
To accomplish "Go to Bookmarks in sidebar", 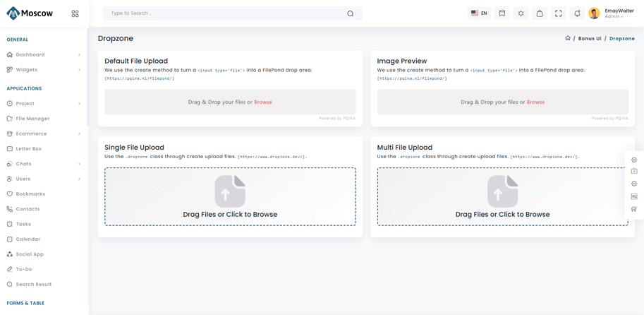I will pyautogui.click(x=30, y=194).
